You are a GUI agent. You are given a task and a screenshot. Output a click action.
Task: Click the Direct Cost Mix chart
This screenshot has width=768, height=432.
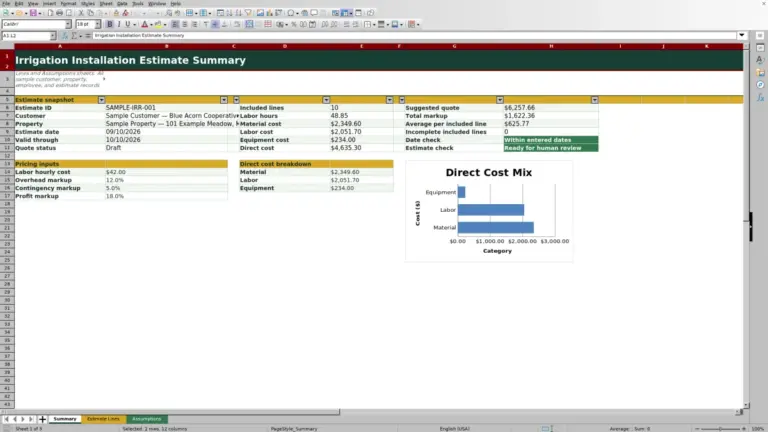tap(489, 212)
